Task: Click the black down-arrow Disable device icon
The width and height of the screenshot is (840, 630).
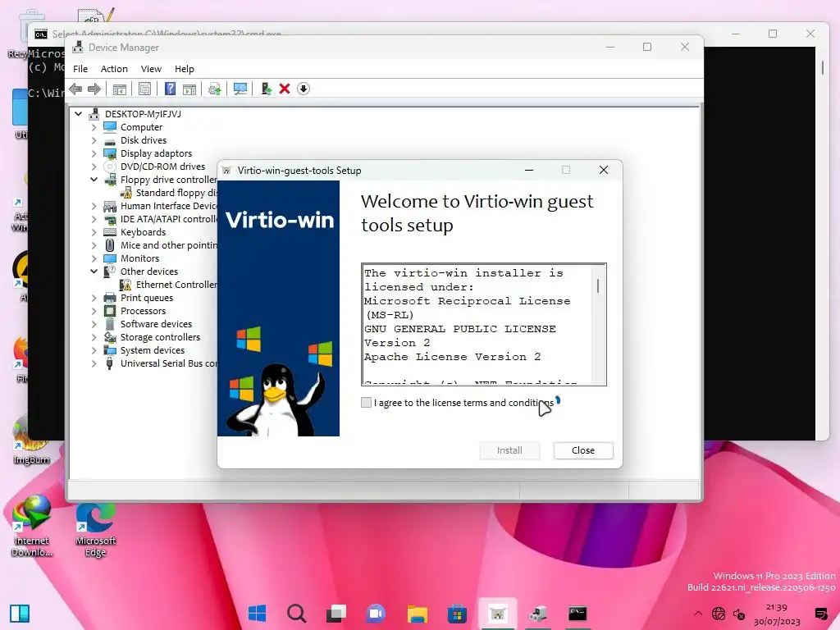Action: 304,89
